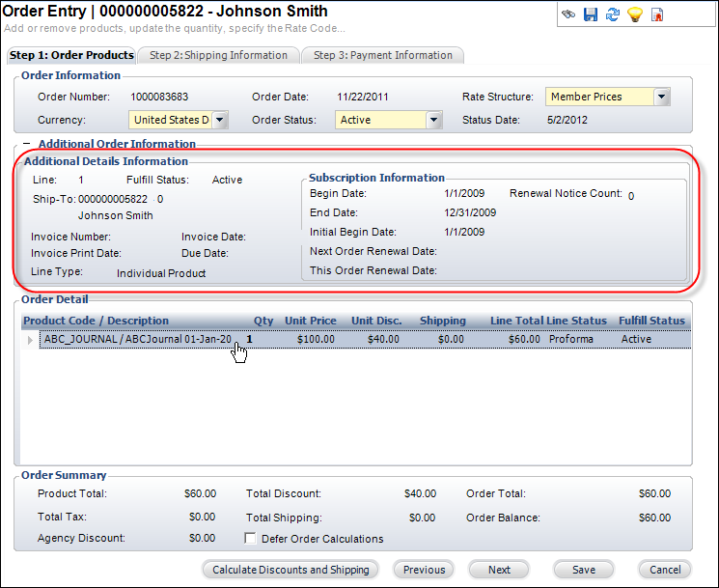The height and width of the screenshot is (588, 719).
Task: Collapse the Additional Order Information section
Action: (26, 144)
